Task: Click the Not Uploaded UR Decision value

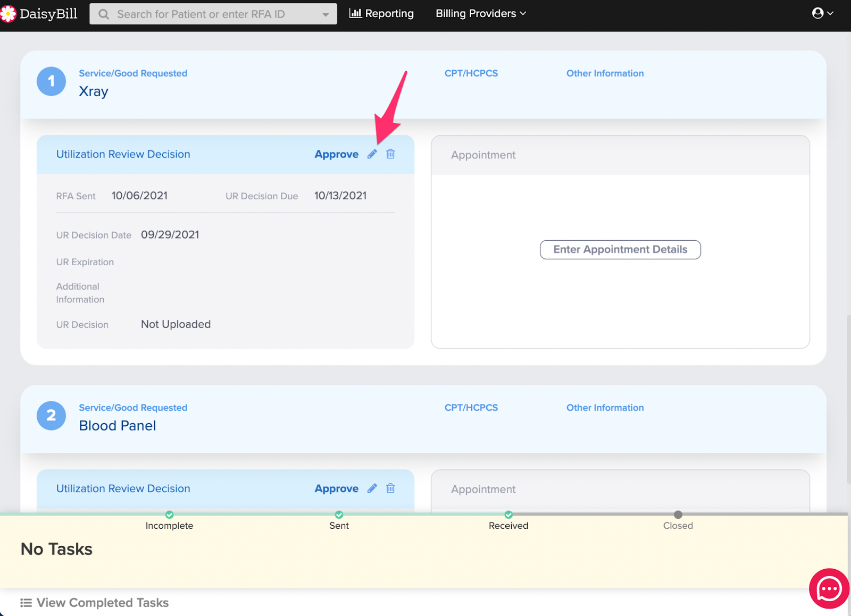Action: pos(176,324)
